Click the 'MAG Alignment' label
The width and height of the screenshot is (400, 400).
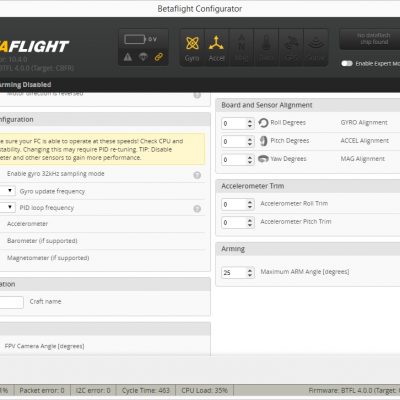click(363, 159)
